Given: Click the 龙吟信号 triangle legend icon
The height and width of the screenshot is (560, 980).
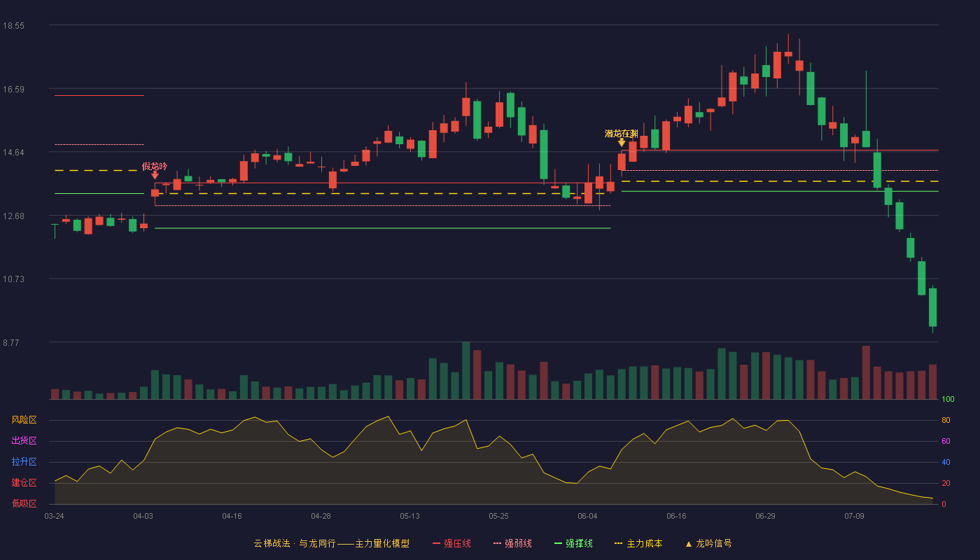Looking at the screenshot, I should click(x=688, y=544).
